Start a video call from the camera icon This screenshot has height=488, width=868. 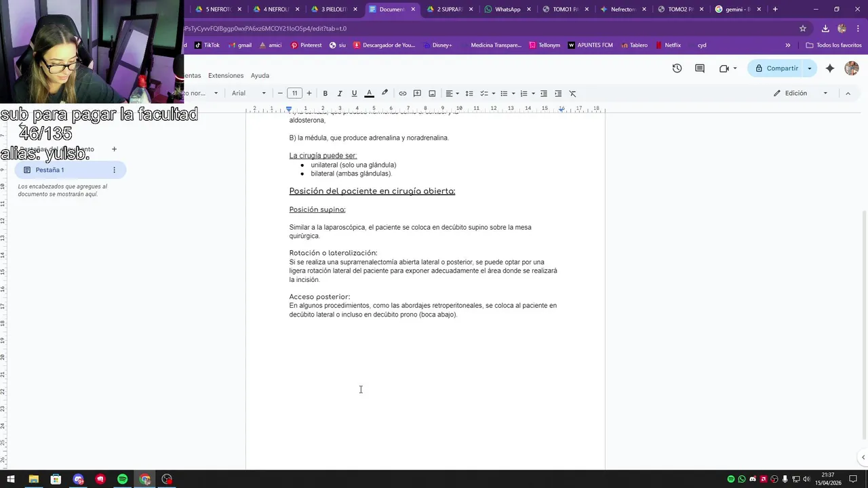(x=724, y=68)
